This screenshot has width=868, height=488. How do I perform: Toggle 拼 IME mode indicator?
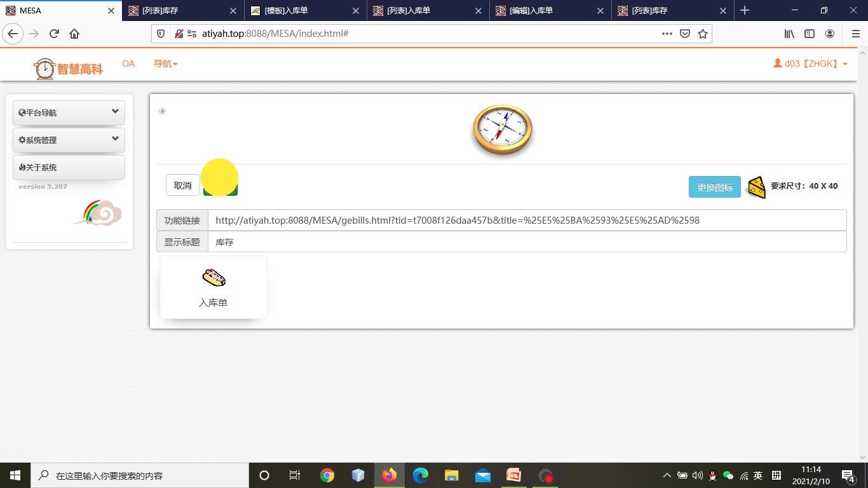click(x=776, y=475)
